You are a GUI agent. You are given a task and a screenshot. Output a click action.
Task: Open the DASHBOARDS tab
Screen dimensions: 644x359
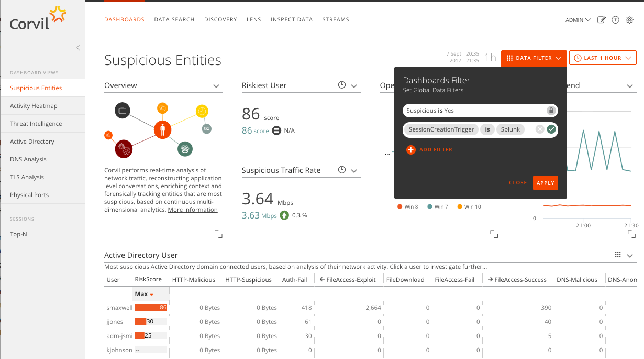(124, 20)
